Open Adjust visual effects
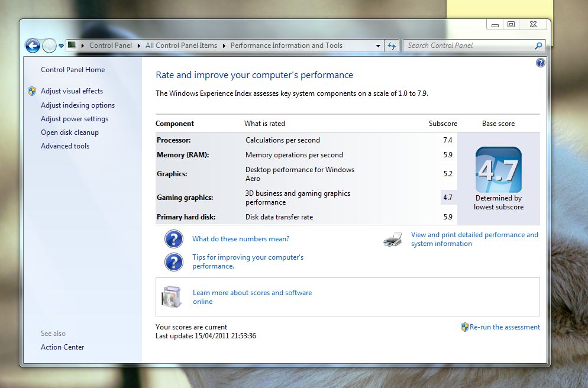 point(72,91)
